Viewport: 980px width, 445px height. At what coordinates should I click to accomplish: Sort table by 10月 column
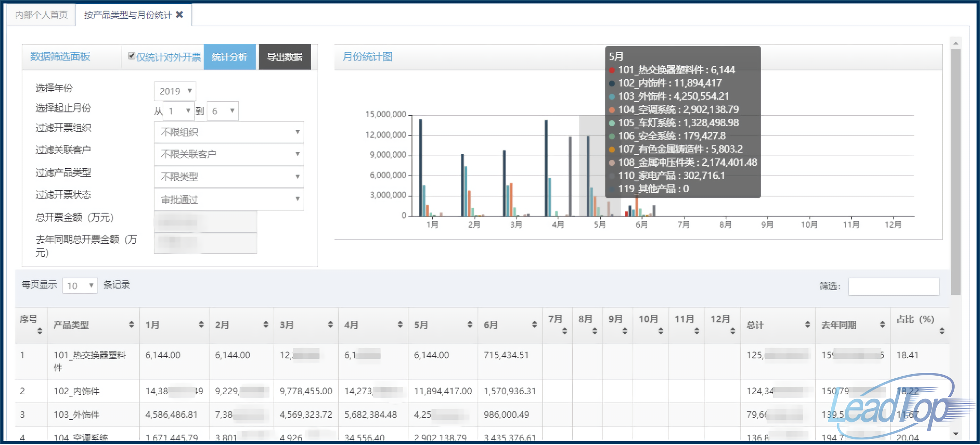(x=661, y=331)
